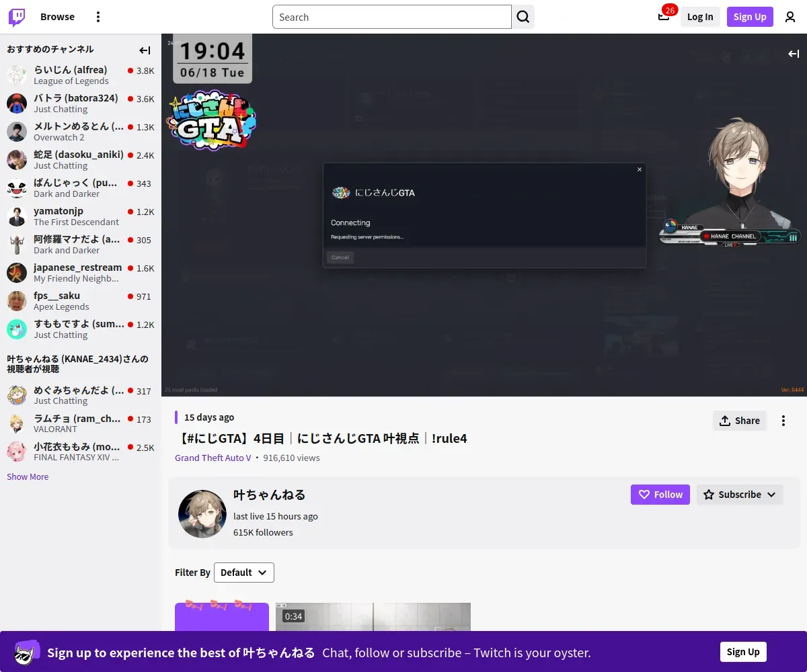This screenshot has height=672, width=807.
Task: Focus the Search input field
Action: coord(392,17)
